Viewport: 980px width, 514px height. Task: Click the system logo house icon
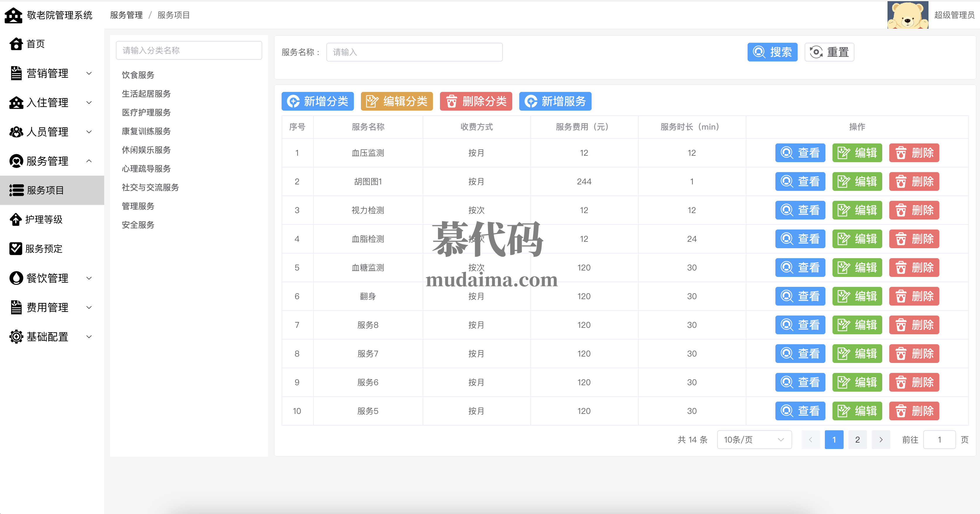13,15
